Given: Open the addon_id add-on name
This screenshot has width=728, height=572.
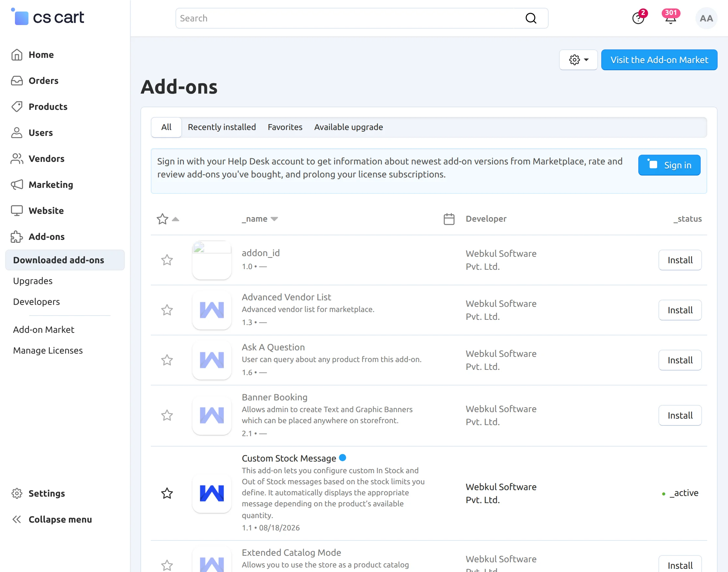Looking at the screenshot, I should (261, 253).
